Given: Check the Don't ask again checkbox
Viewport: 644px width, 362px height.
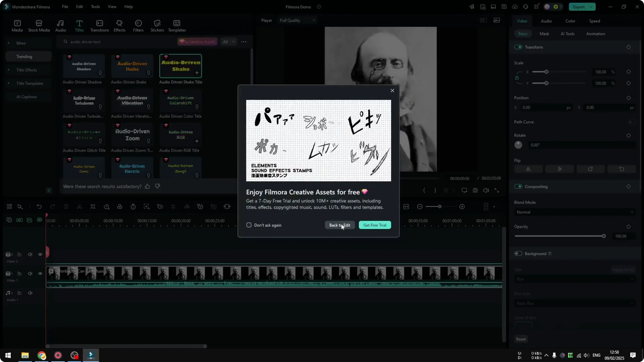Looking at the screenshot, I should tap(249, 225).
